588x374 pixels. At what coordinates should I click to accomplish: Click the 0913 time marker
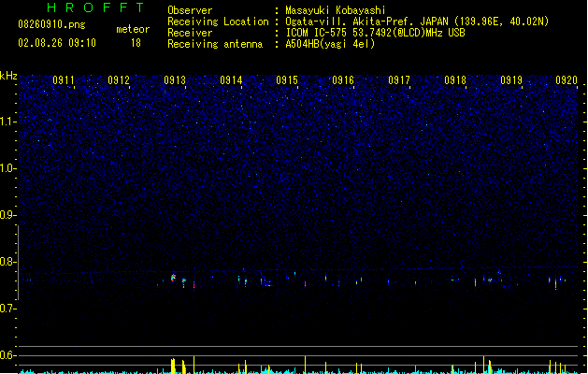[x=175, y=80]
